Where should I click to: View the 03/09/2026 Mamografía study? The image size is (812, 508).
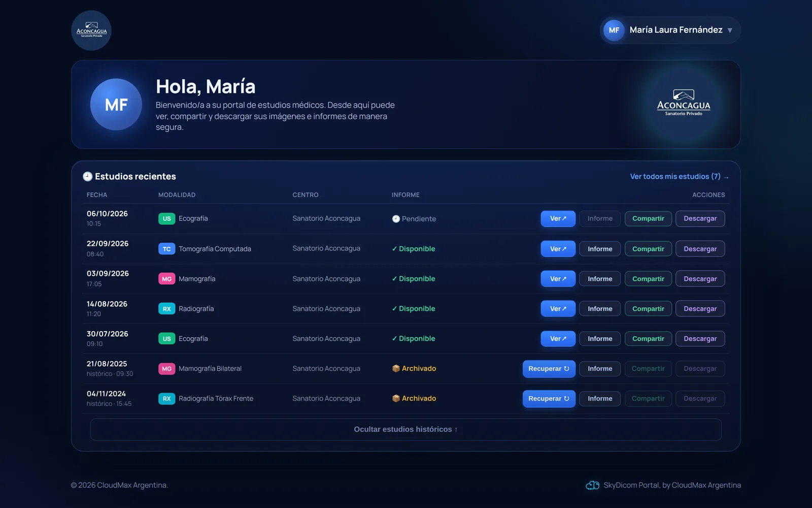point(558,279)
